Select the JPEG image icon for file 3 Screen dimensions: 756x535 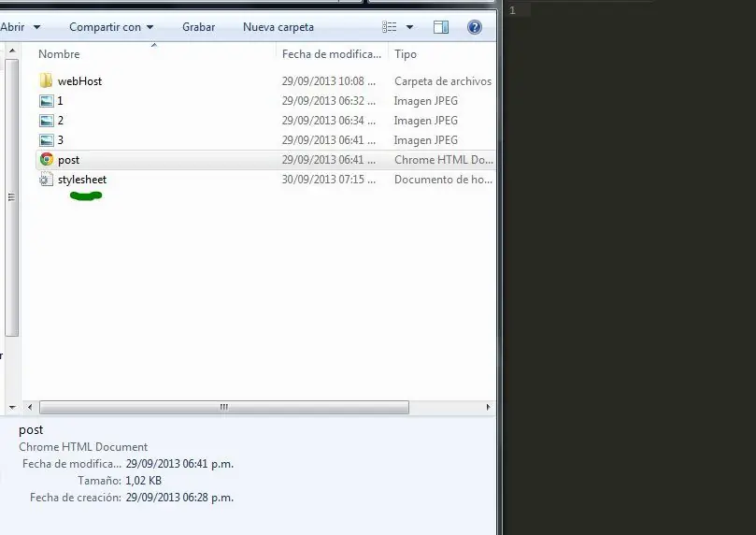click(47, 140)
